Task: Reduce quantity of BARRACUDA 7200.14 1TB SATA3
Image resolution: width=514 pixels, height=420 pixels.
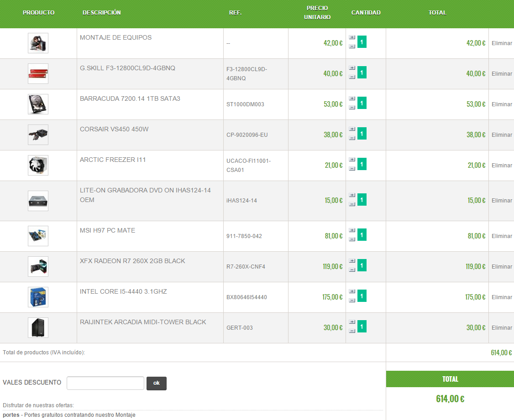Action: 352,107
